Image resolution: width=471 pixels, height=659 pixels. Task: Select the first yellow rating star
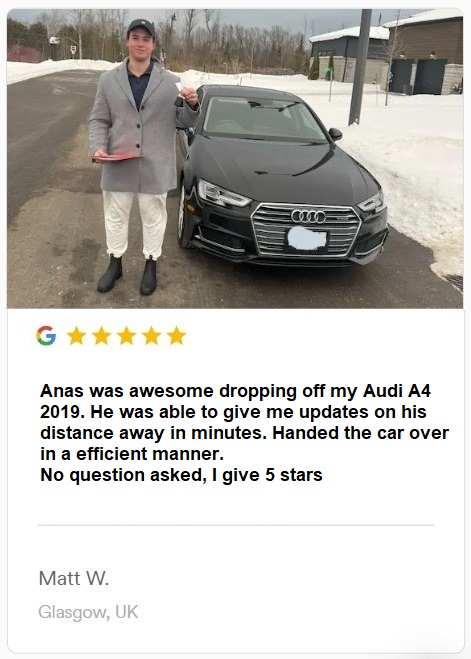[x=76, y=335]
